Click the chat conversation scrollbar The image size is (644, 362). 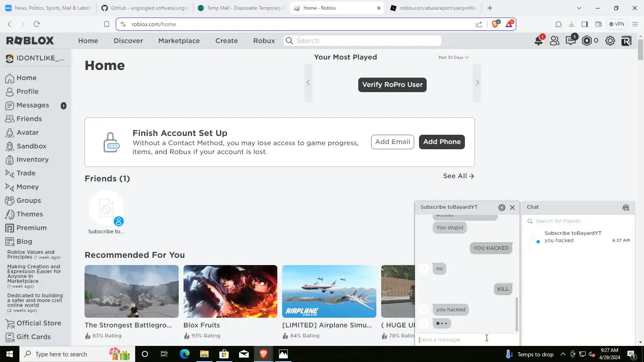pos(517,314)
